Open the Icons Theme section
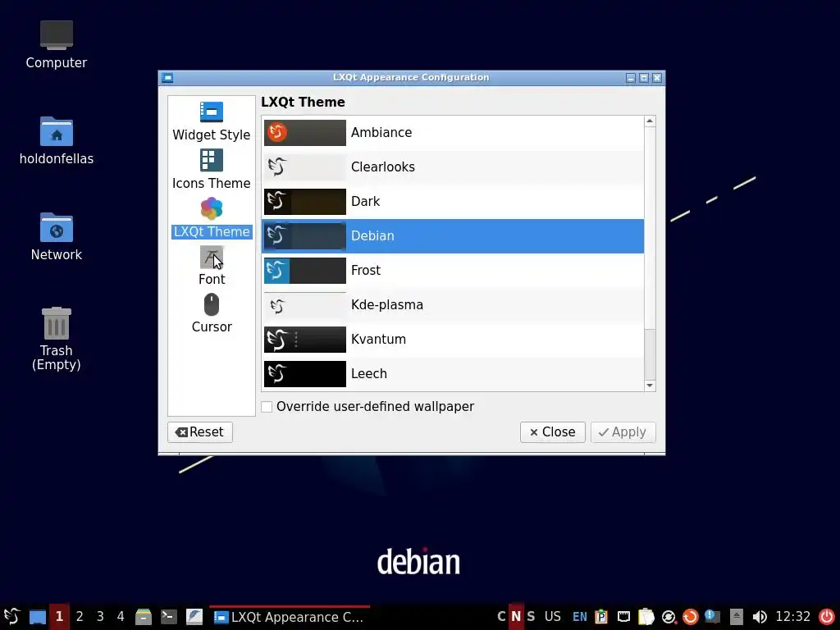The width and height of the screenshot is (840, 630). 211,169
